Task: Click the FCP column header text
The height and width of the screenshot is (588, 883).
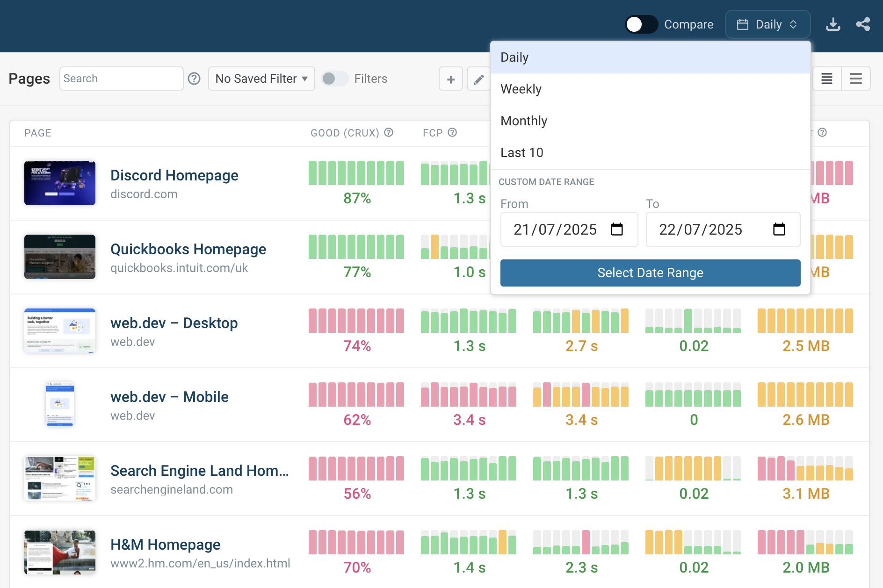Action: point(433,133)
